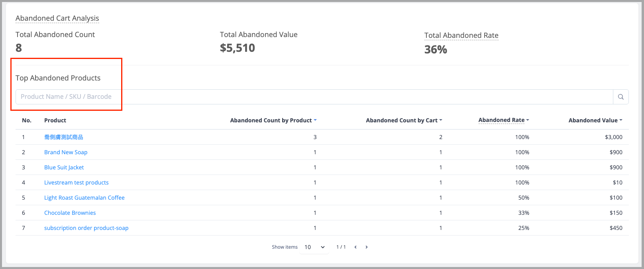
Task: Open Livestream test products link
Action: 77,183
